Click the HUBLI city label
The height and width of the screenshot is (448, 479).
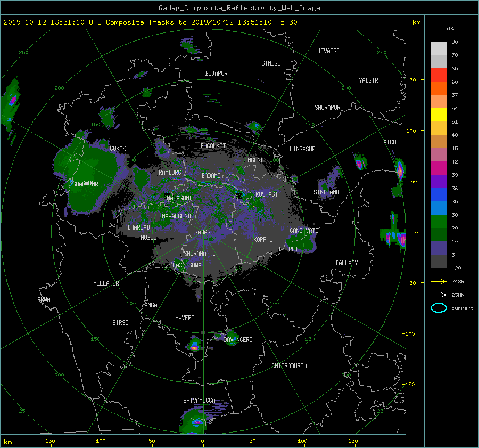tap(148, 238)
